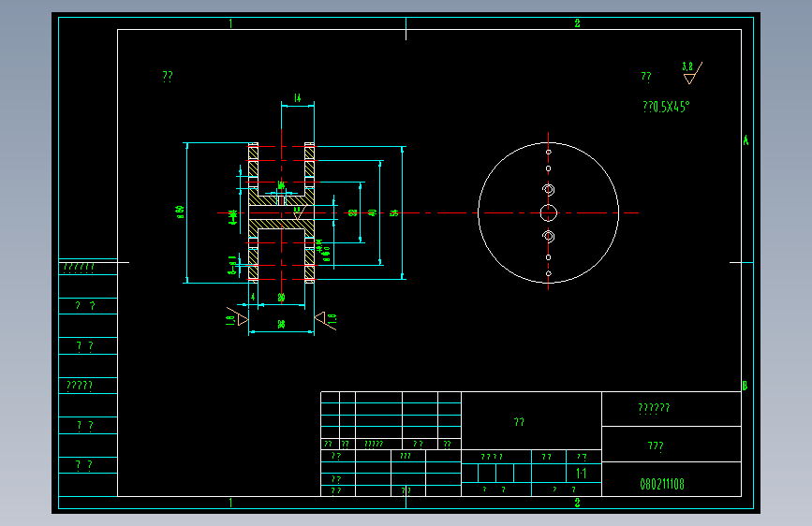Viewport: 812px width, 526px height.
Task: Click the ?? text at upper-left of drawing area
Action: [168, 77]
